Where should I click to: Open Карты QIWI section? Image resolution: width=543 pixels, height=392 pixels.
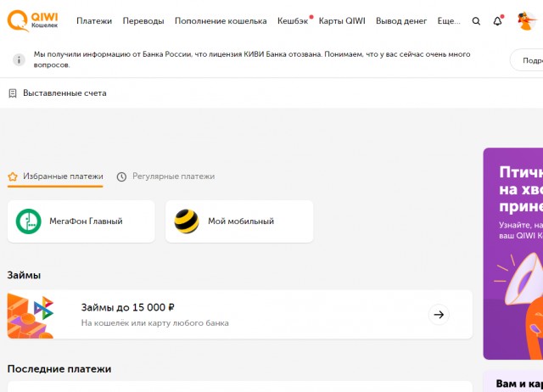[342, 21]
